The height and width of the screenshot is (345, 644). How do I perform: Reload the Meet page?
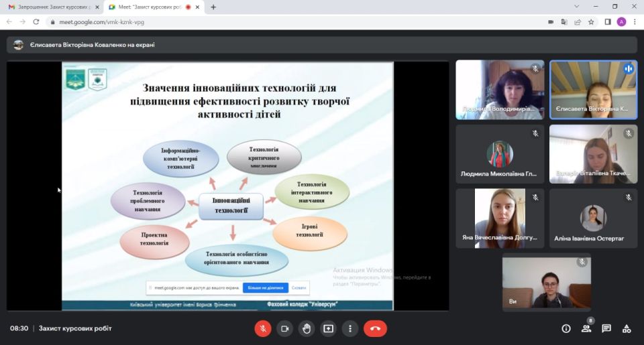coord(36,21)
